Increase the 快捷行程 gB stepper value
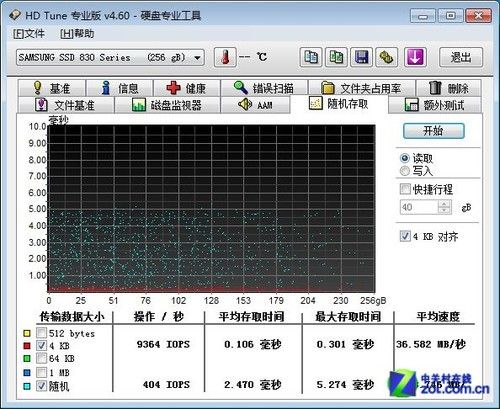This screenshot has height=409, width=500. coord(444,204)
